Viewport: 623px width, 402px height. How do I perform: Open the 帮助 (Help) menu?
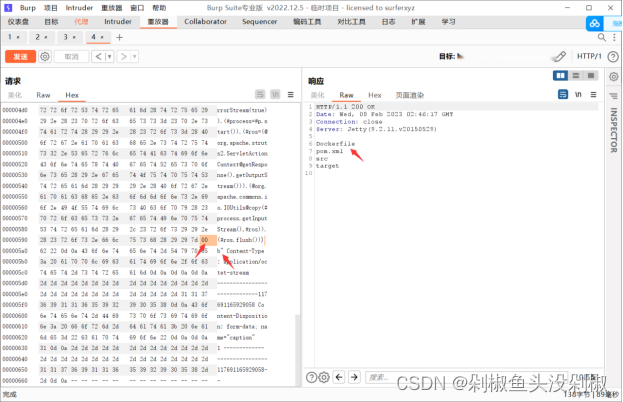click(159, 8)
